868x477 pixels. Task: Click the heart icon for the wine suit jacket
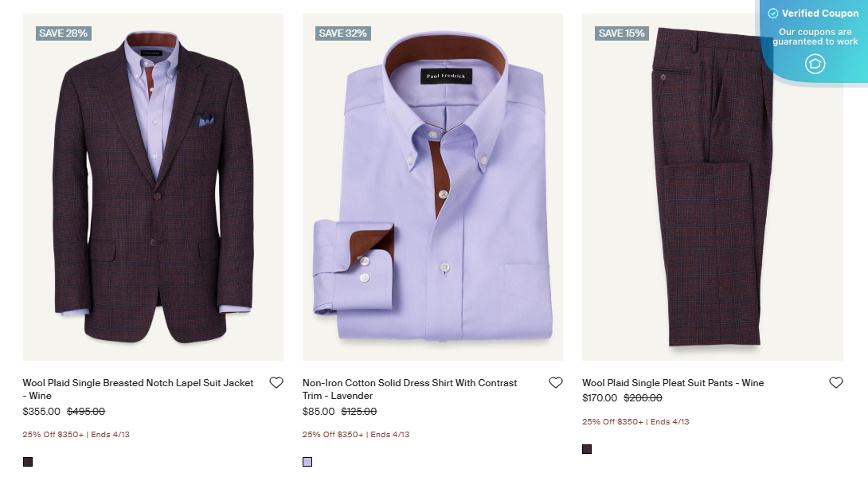pos(277,382)
